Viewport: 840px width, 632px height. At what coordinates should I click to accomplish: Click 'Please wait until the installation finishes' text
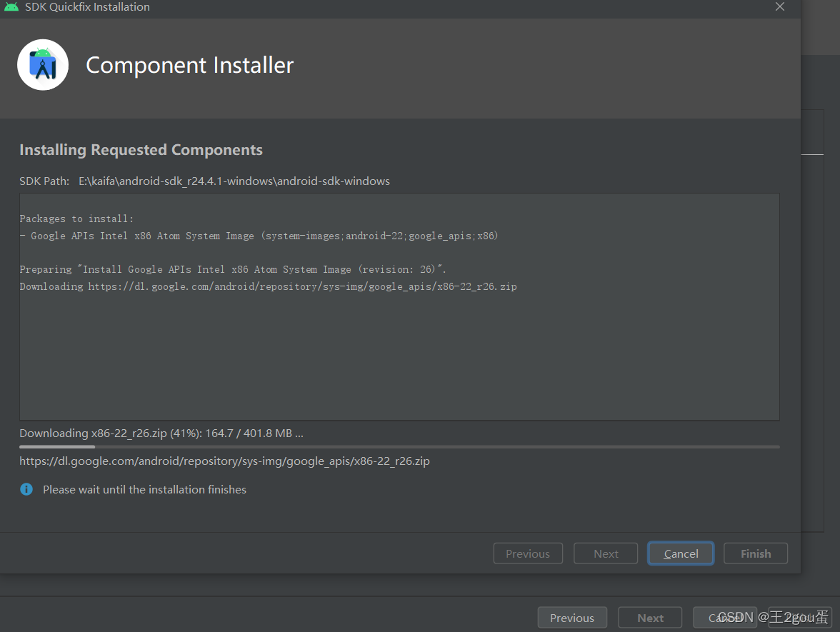[144, 490]
